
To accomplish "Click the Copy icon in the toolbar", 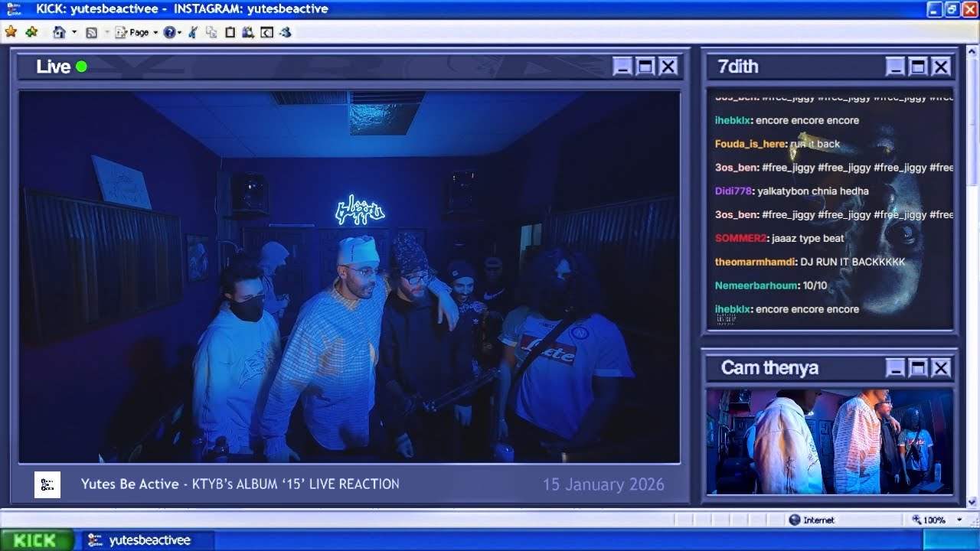I will (211, 32).
